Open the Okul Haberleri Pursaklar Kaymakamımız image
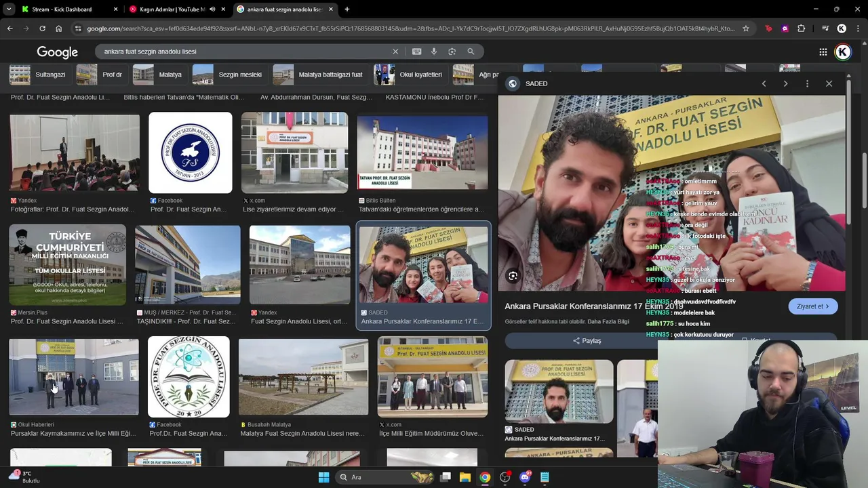The width and height of the screenshot is (868, 488). pyautogui.click(x=74, y=377)
